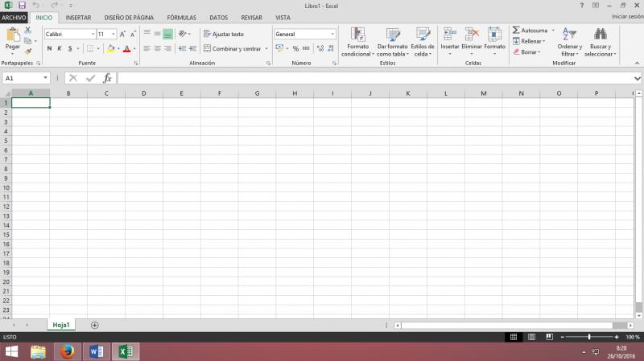The height and width of the screenshot is (361, 644).
Task: Open the FÓRMULAS ribbon tab
Action: point(181,17)
